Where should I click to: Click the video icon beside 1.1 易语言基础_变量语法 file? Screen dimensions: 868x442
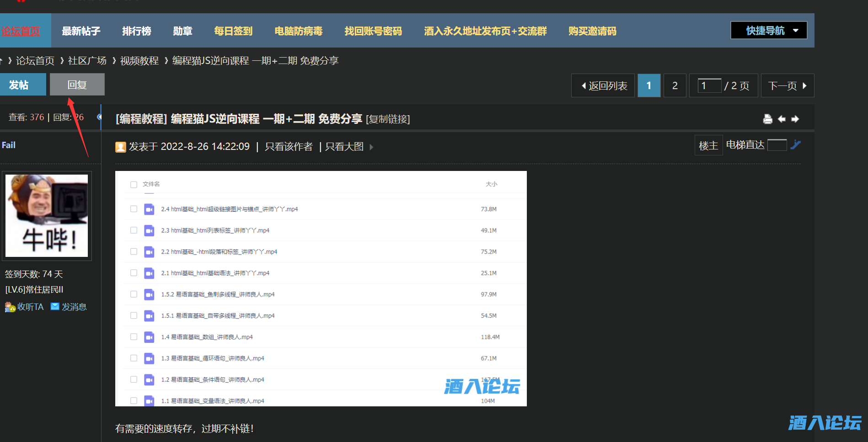click(x=149, y=401)
